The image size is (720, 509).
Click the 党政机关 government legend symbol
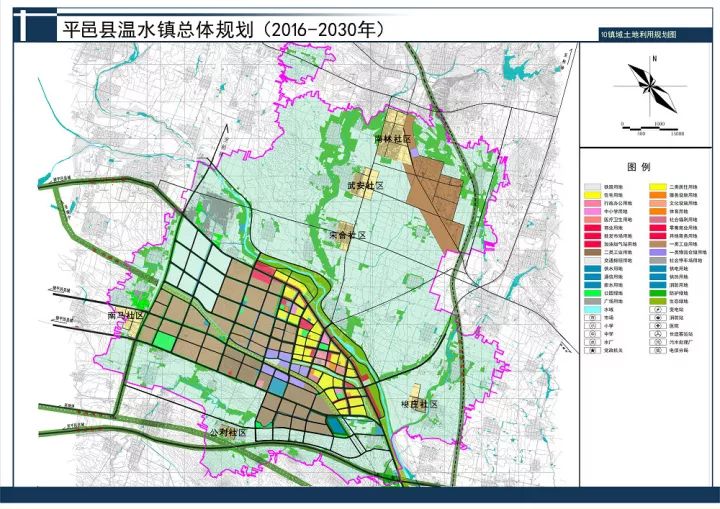click(593, 350)
